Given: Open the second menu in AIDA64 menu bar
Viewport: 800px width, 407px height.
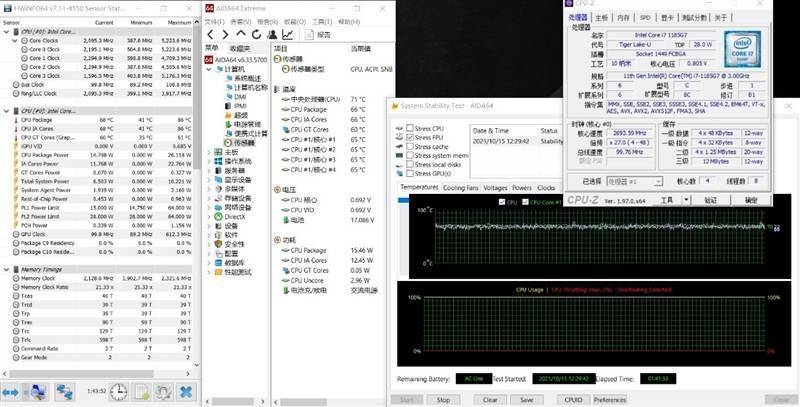Looking at the screenshot, I should click(241, 22).
